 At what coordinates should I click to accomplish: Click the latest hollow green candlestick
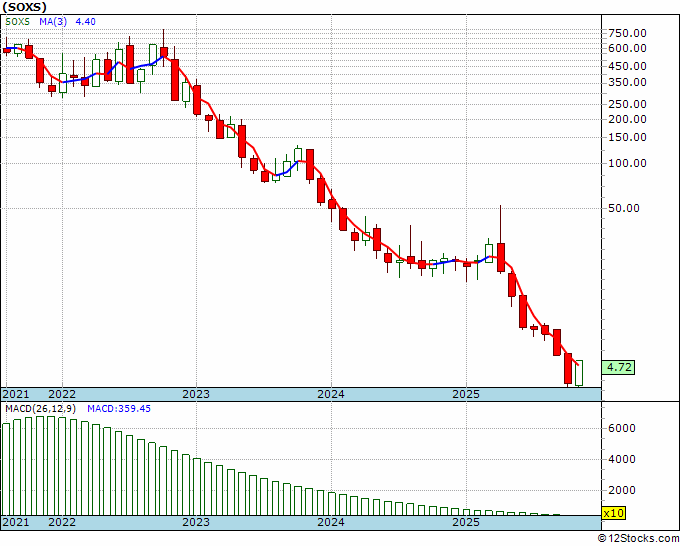click(579, 373)
